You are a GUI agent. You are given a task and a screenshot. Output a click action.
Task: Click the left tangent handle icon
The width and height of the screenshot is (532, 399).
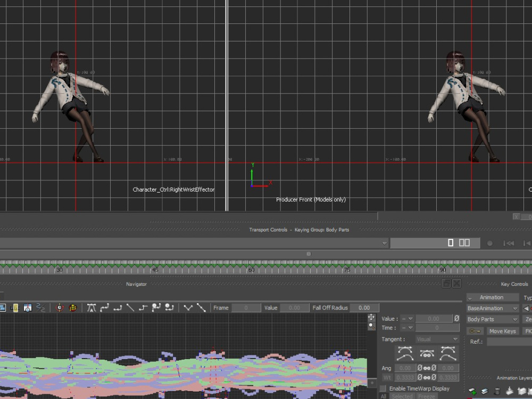point(405,354)
